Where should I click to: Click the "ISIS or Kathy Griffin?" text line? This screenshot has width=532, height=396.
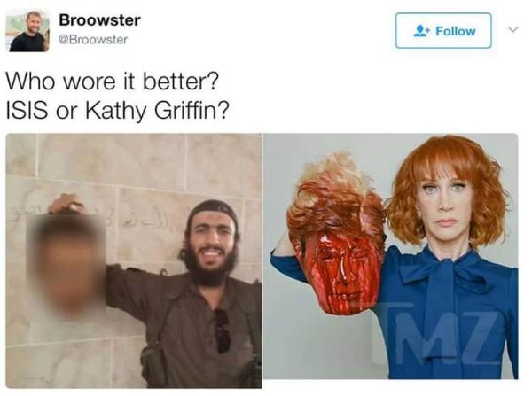118,111
